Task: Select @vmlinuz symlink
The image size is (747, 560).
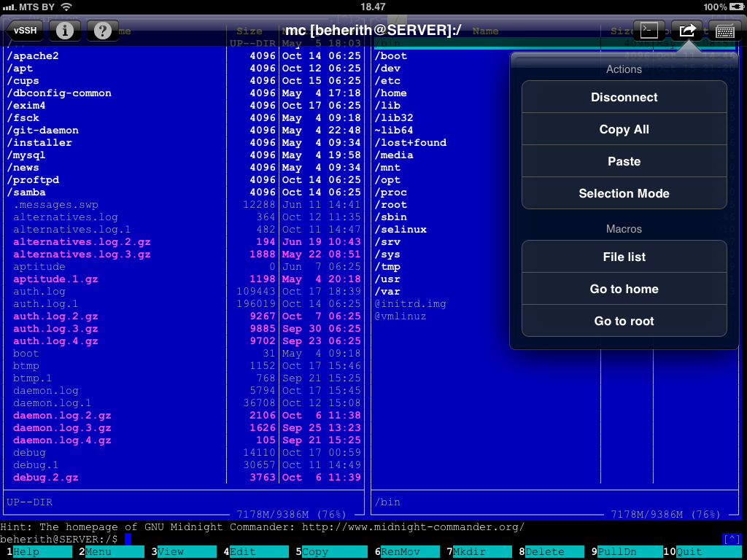Action: pyautogui.click(x=400, y=316)
